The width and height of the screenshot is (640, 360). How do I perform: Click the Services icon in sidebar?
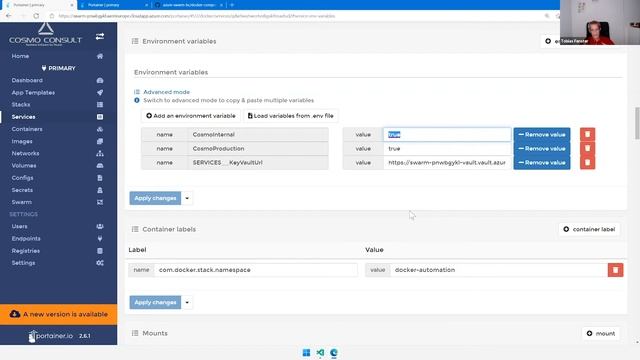pos(100,117)
